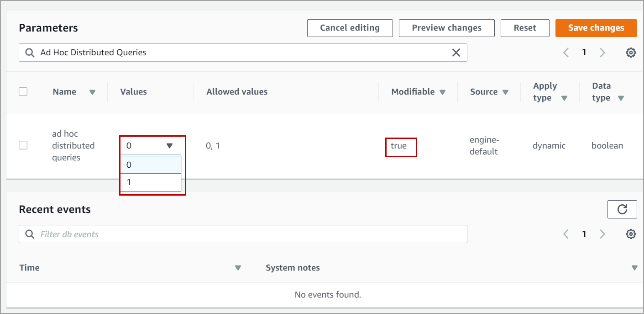Screen dimensions: 644x314
Task: Check the select-all parameters checkbox
Action: tap(23, 92)
